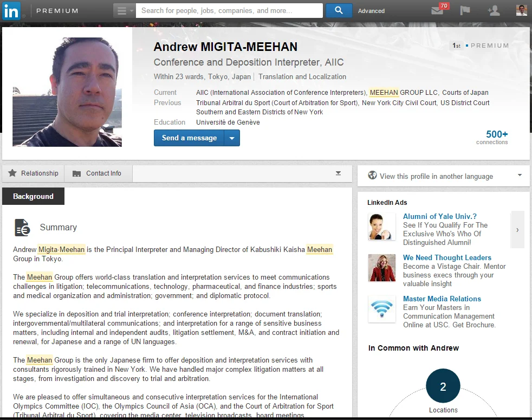532x420 pixels.
Task: Open messages inbox envelope icon
Action: coord(438,10)
